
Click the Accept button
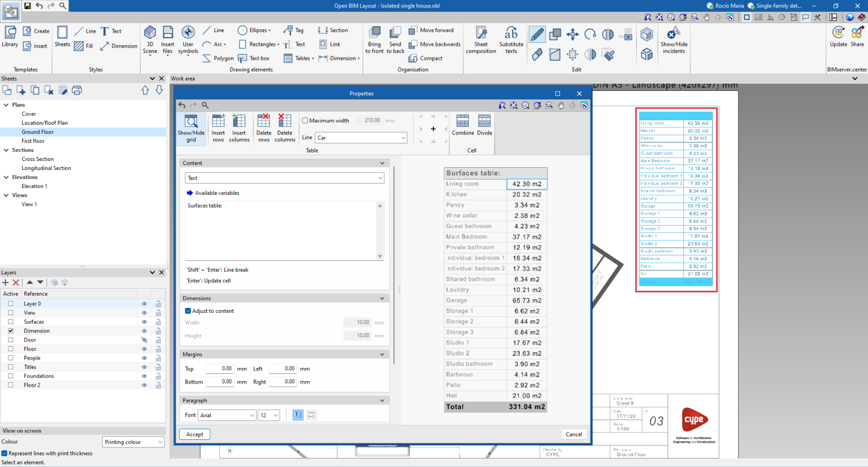194,434
